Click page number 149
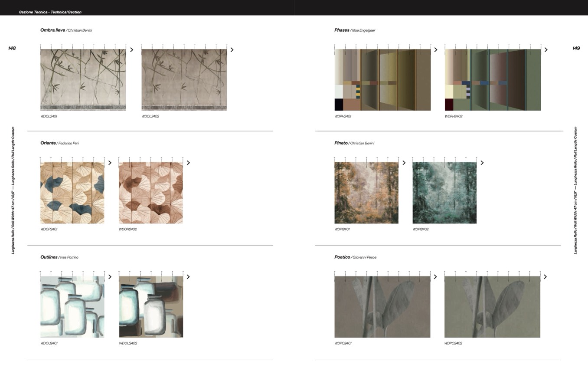The image size is (588, 381). tap(576, 48)
